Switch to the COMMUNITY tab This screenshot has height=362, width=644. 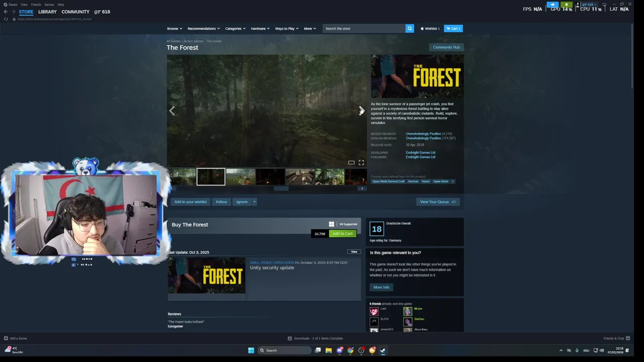[x=75, y=12]
